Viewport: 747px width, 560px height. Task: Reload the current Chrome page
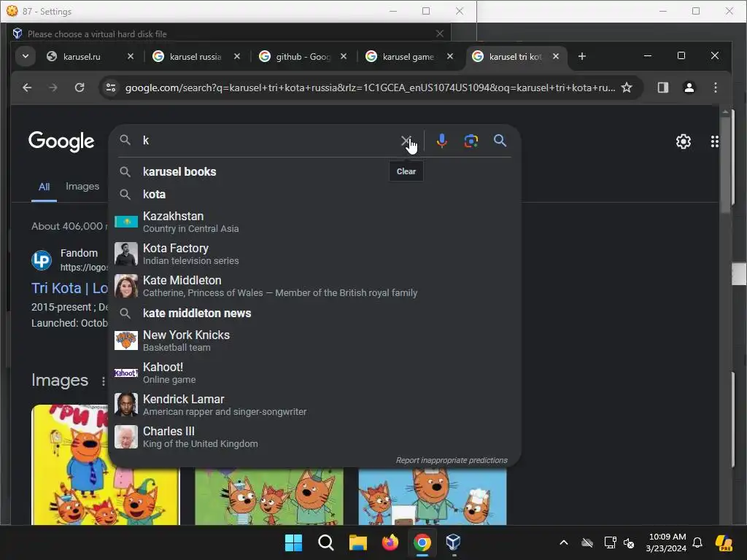point(80,87)
